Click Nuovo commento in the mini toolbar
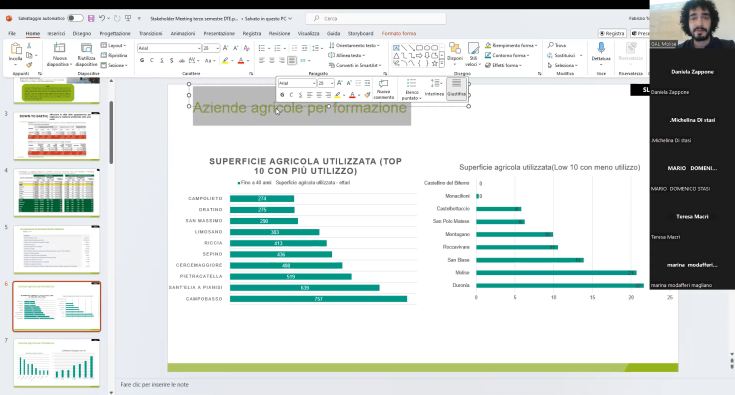The height and width of the screenshot is (395, 735). (383, 89)
